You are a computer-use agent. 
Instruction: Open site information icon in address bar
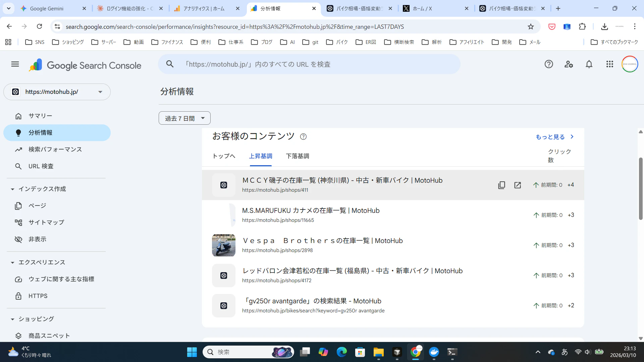[57, 26]
